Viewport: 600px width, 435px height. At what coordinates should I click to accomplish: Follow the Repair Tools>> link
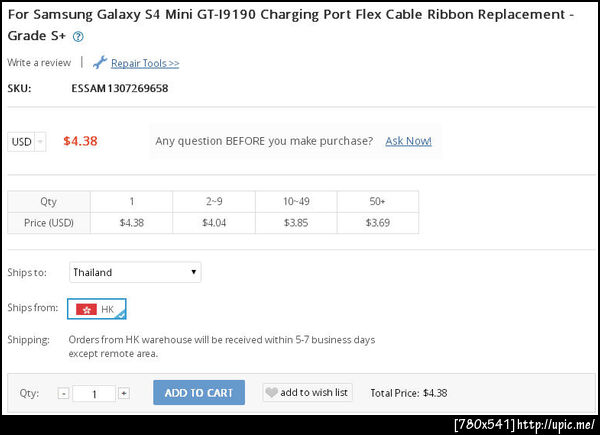coord(145,63)
